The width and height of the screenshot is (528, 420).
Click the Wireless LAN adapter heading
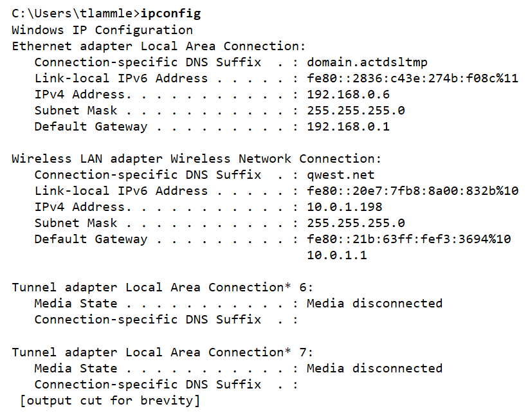coord(197,159)
